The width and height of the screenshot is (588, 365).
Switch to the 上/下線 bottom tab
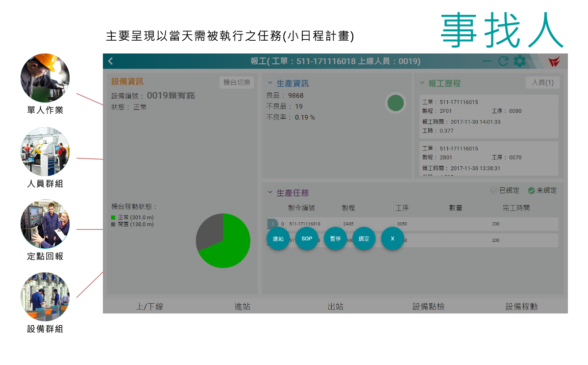149,307
